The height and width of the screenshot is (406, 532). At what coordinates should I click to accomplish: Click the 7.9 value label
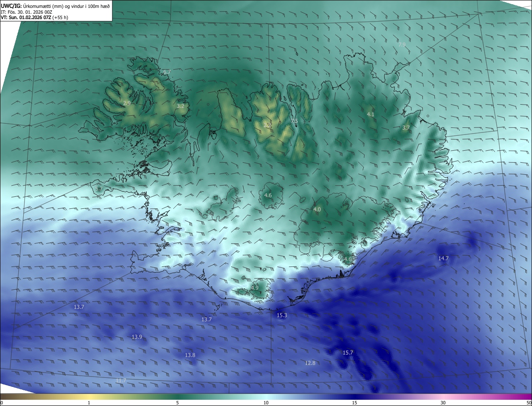[402, 44]
